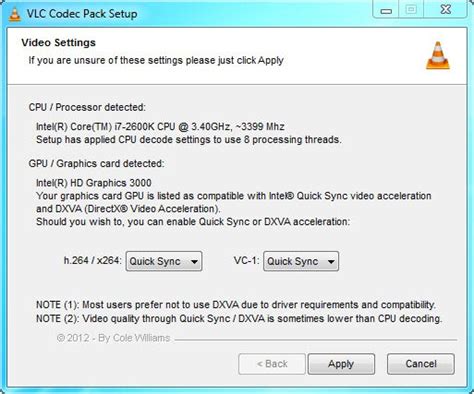Click the 'Intel(R) Core(TM) i7-2600K CPU' line

click(160, 127)
